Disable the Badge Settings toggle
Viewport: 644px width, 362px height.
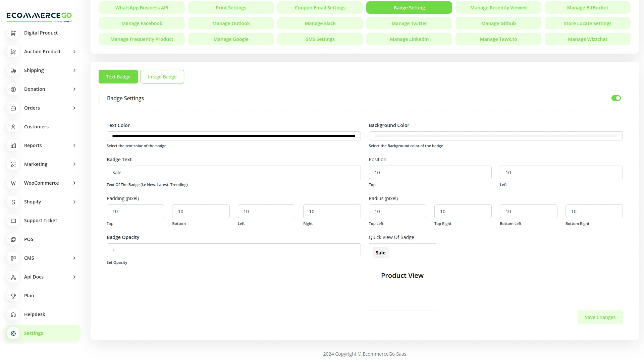[616, 98]
